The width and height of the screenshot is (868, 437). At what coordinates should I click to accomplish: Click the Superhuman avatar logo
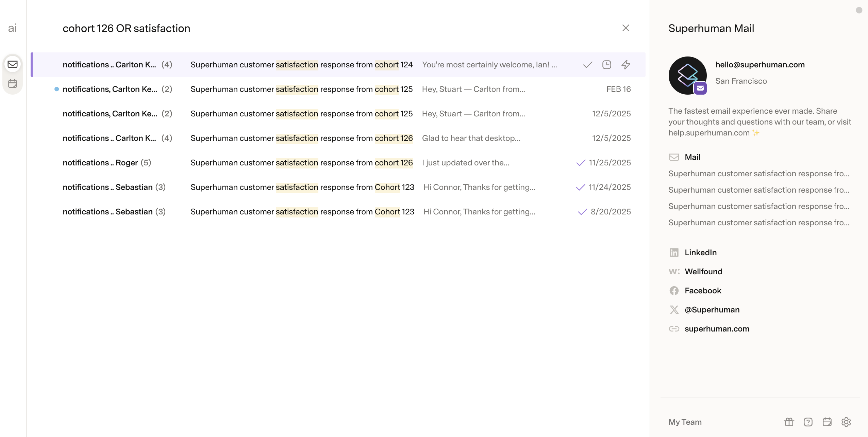(688, 76)
